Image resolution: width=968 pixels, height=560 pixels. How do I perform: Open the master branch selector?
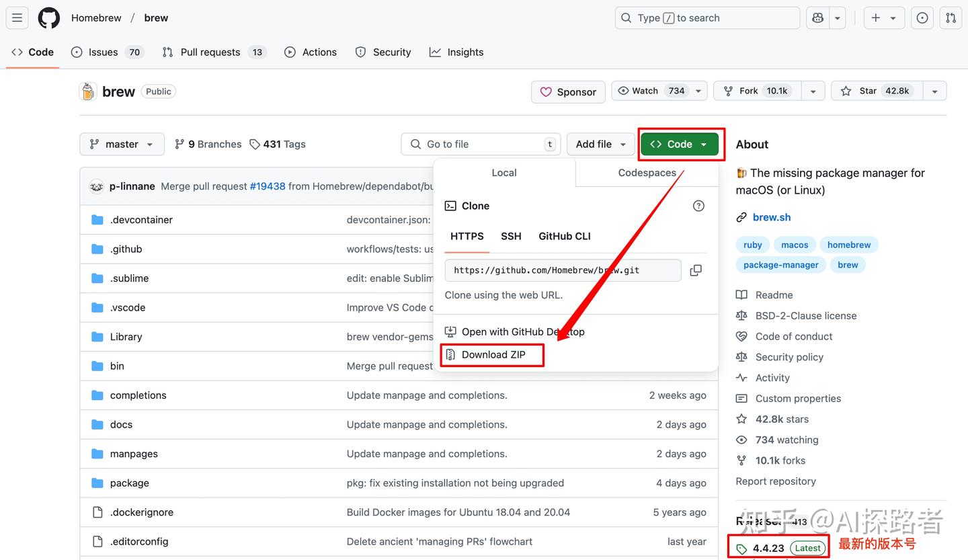(122, 144)
